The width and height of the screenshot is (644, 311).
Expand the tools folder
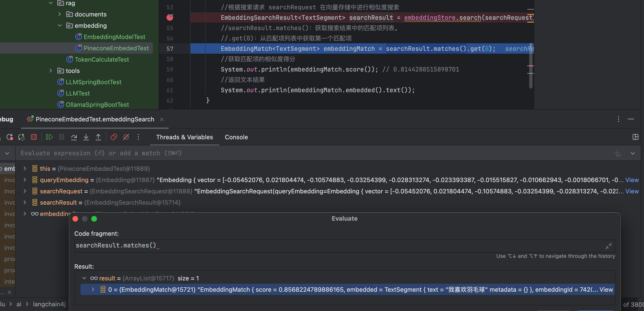point(51,71)
